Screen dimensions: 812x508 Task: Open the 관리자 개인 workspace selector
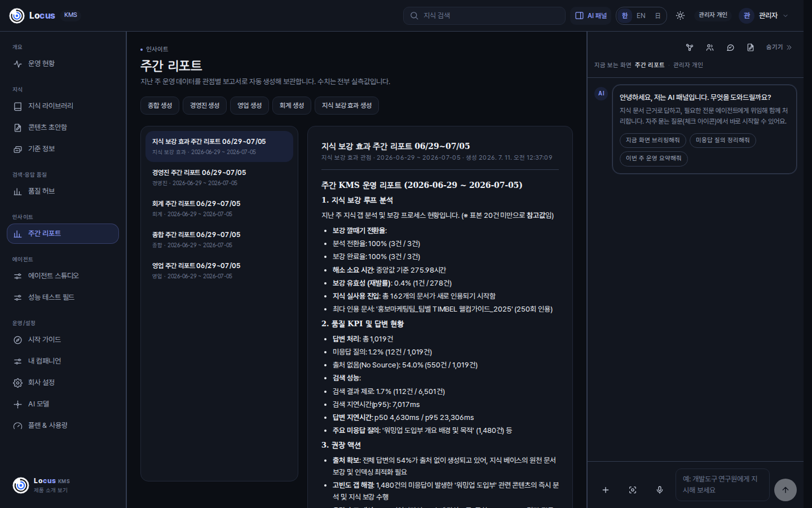(713, 15)
